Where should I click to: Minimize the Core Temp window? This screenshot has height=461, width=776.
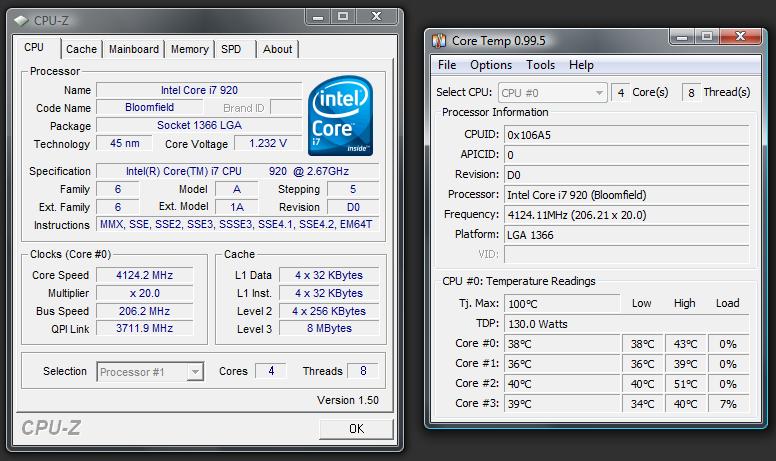[x=682, y=37]
